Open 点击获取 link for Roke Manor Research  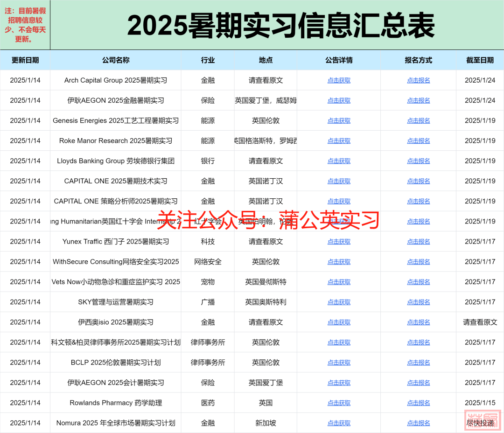(339, 141)
